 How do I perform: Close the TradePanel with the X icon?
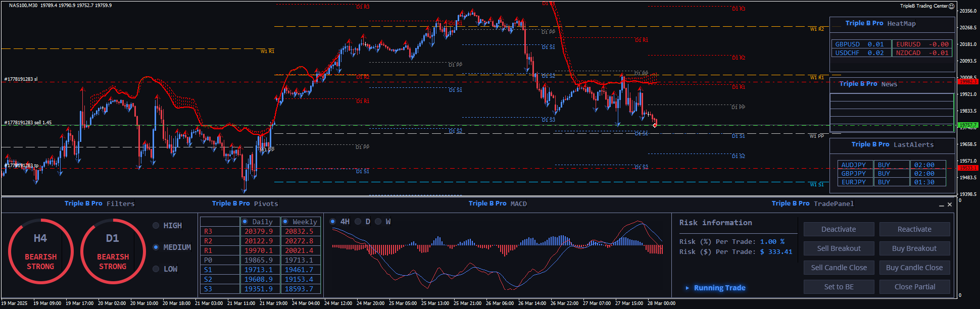pos(950,204)
